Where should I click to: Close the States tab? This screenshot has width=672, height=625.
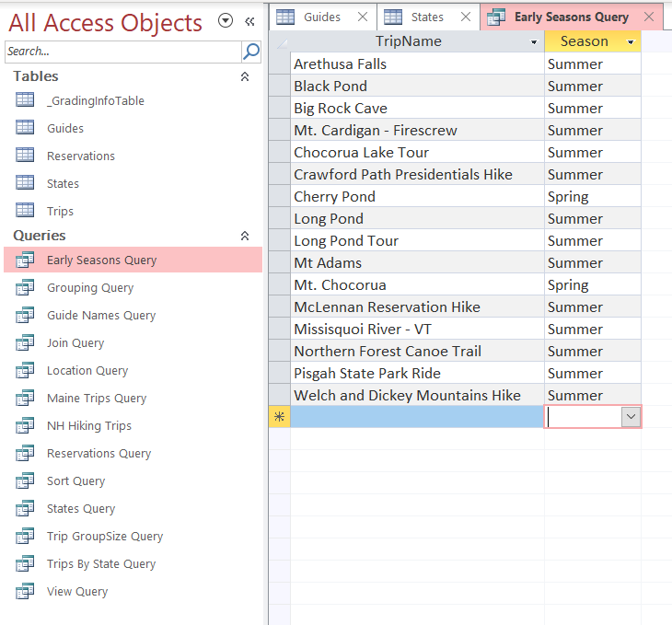[x=466, y=17]
